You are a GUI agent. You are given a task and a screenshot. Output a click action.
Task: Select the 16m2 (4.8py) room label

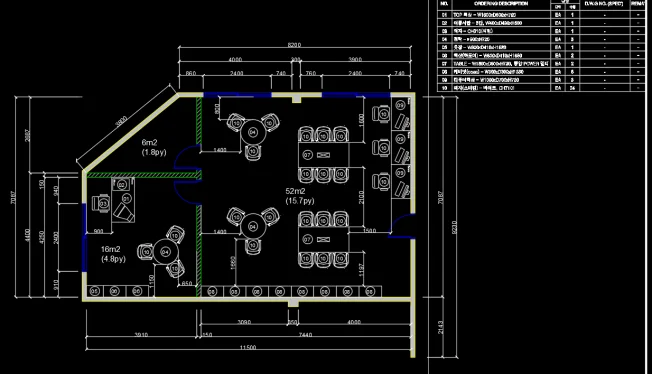pyautogui.click(x=113, y=254)
